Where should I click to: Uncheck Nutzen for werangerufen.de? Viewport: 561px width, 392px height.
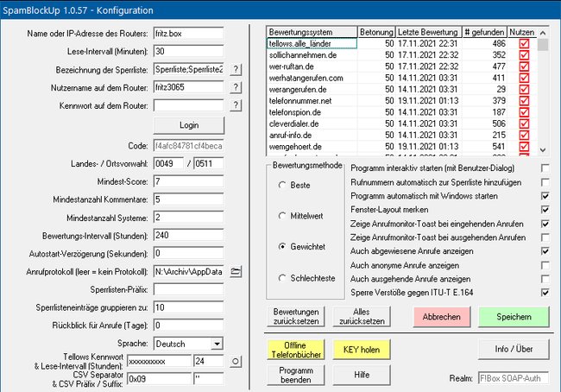524,90
